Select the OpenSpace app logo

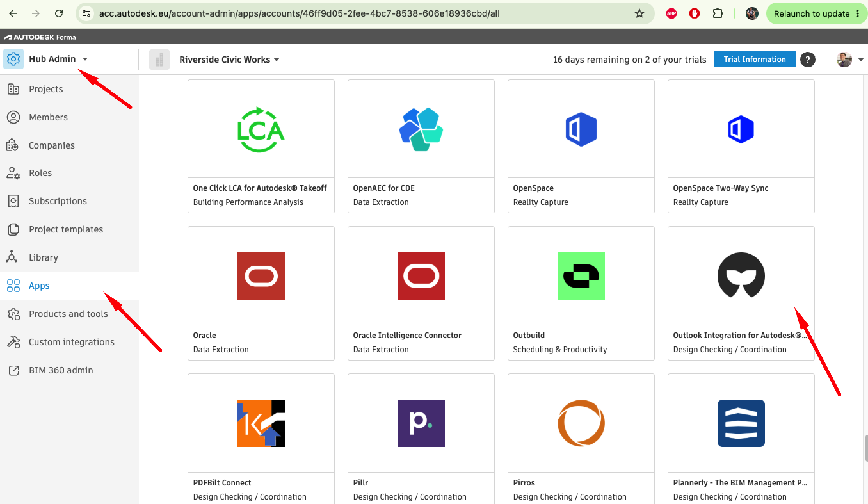click(x=581, y=129)
